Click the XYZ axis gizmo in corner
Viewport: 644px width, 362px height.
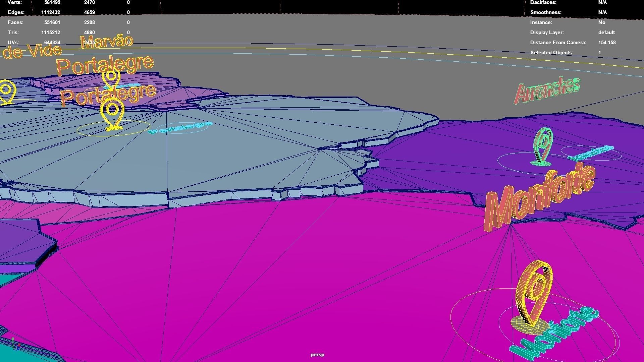pos(15,344)
